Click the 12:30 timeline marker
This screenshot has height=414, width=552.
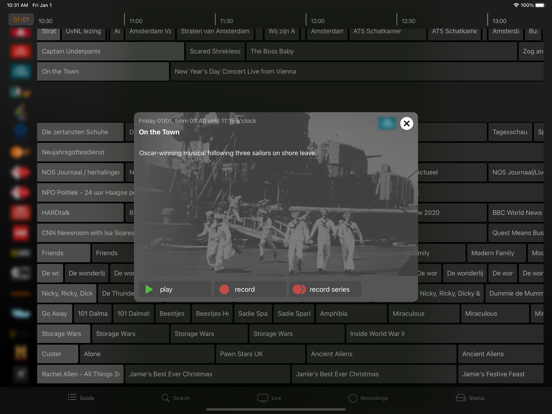point(408,21)
